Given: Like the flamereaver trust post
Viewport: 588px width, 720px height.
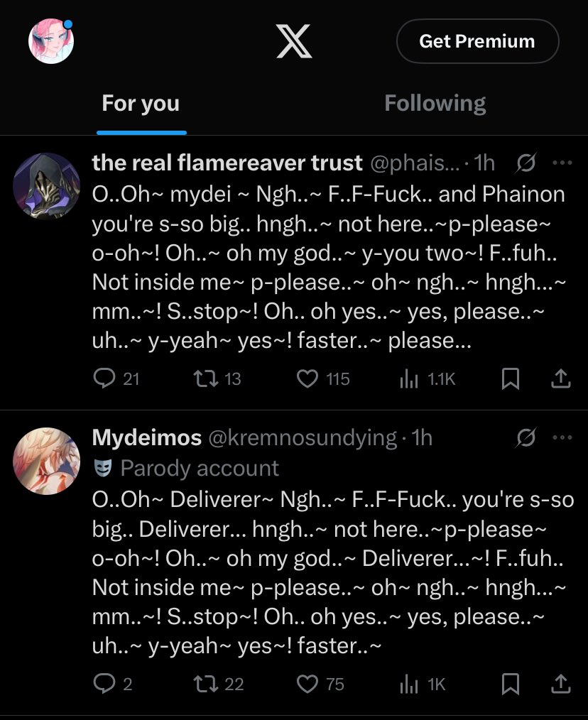Looking at the screenshot, I should 307,379.
